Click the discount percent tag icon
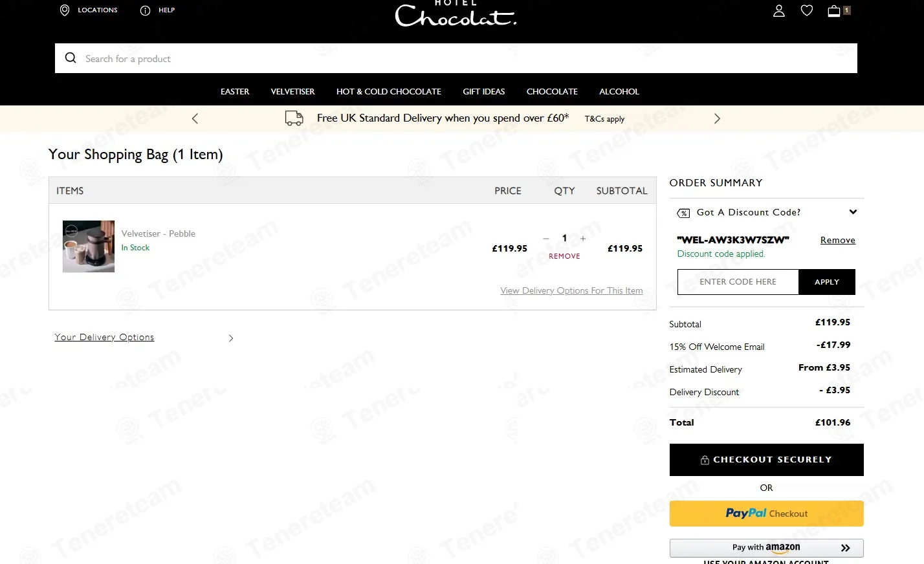Viewport: 924px width, 564px height. [683, 213]
